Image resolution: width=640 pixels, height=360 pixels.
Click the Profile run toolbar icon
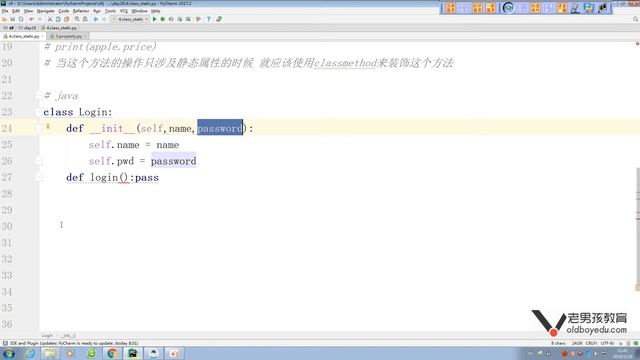pyautogui.click(x=180, y=19)
